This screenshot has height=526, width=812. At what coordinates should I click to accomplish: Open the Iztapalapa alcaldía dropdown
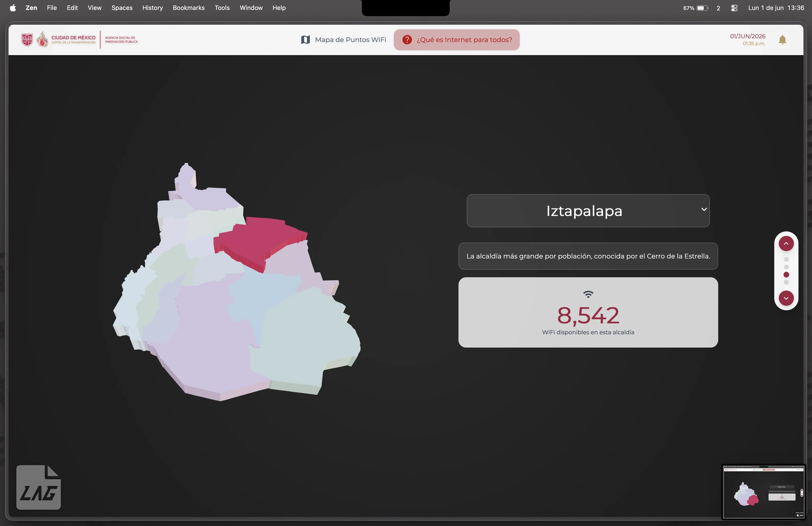588,211
